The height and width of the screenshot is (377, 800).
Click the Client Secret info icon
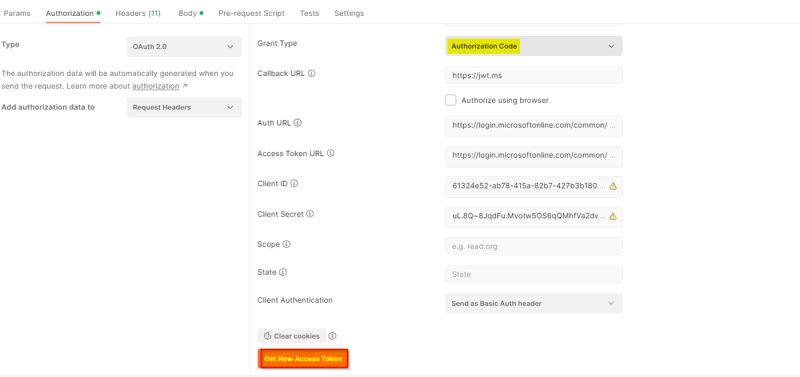(310, 214)
